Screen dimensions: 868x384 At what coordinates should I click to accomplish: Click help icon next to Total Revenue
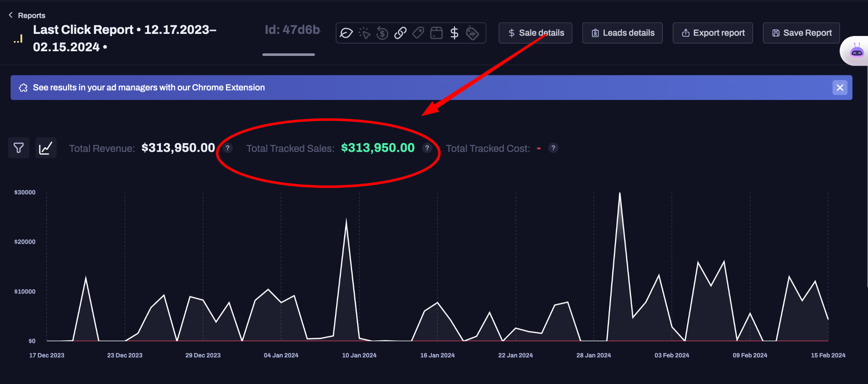tap(228, 148)
